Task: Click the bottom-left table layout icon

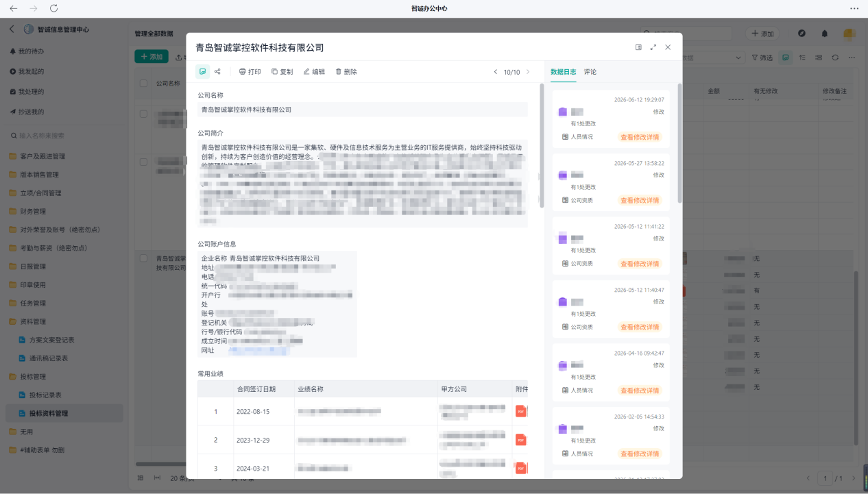Action: point(141,478)
